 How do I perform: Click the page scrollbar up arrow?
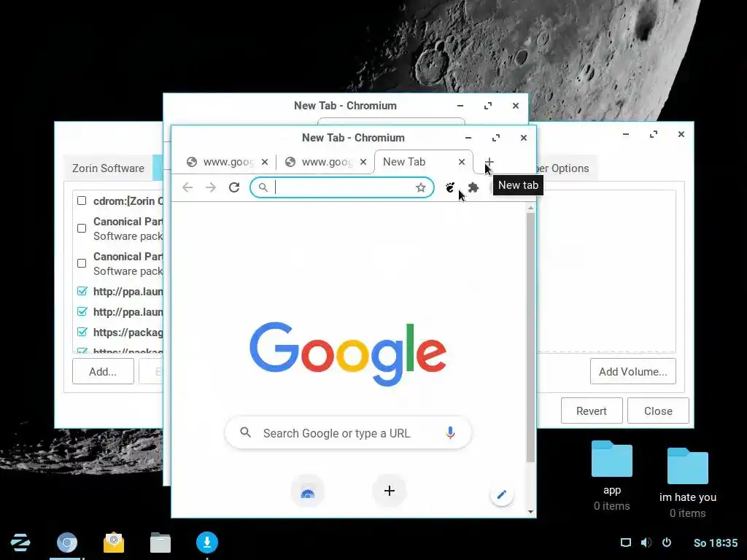pyautogui.click(x=531, y=208)
